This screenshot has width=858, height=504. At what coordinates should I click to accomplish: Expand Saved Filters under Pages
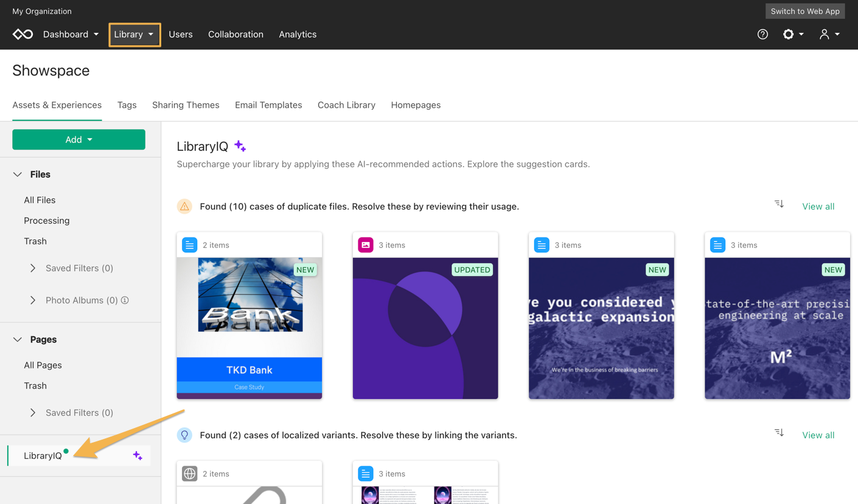coord(33,413)
